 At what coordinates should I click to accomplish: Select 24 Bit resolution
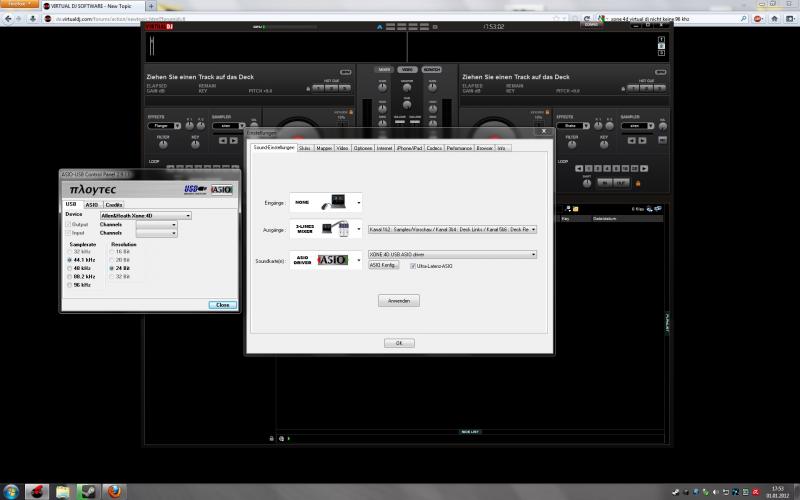[119, 268]
